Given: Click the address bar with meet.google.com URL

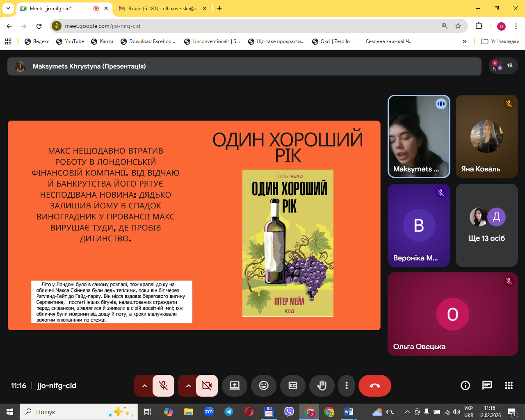Looking at the screenshot, I should pos(246,26).
